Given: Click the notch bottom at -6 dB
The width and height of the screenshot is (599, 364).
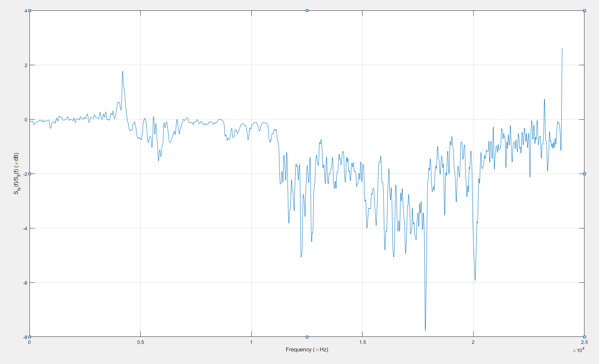Looking at the screenshot, I should point(475,280).
